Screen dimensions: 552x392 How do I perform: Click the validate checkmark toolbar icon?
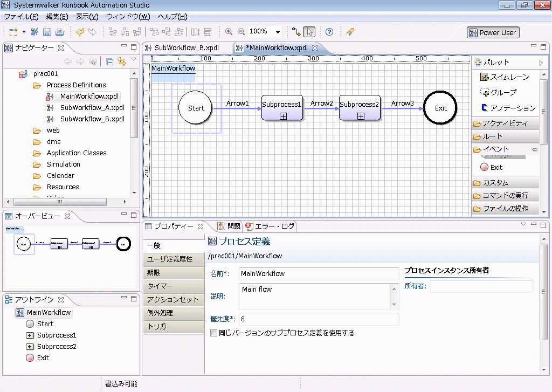point(34,32)
